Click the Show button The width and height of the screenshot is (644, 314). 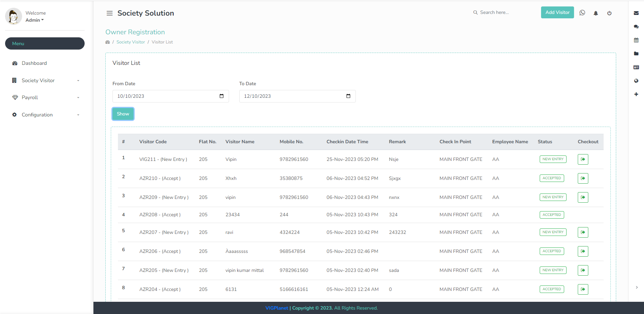123,114
